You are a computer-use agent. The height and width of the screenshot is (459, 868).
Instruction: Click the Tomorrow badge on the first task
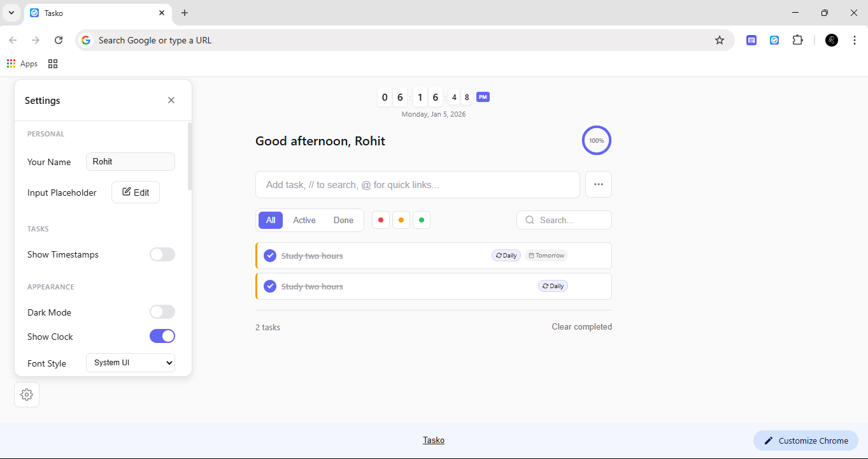tap(546, 255)
